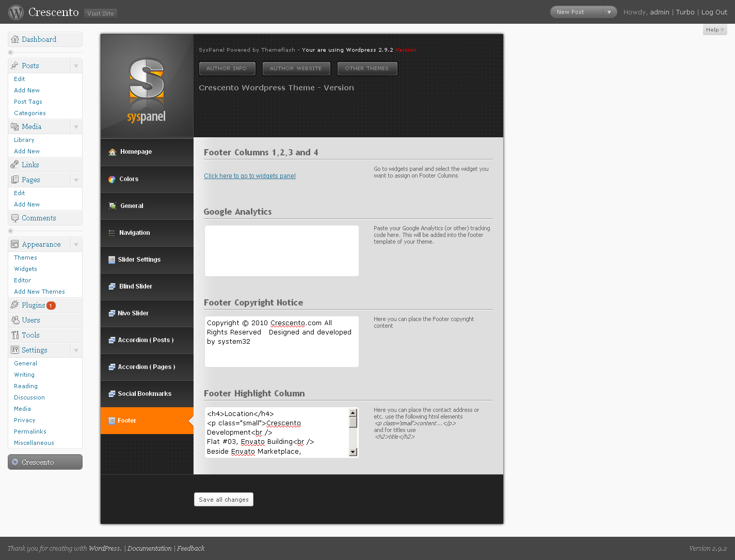This screenshot has height=560, width=735.
Task: Click the Plugins plug icon
Action: click(x=15, y=305)
